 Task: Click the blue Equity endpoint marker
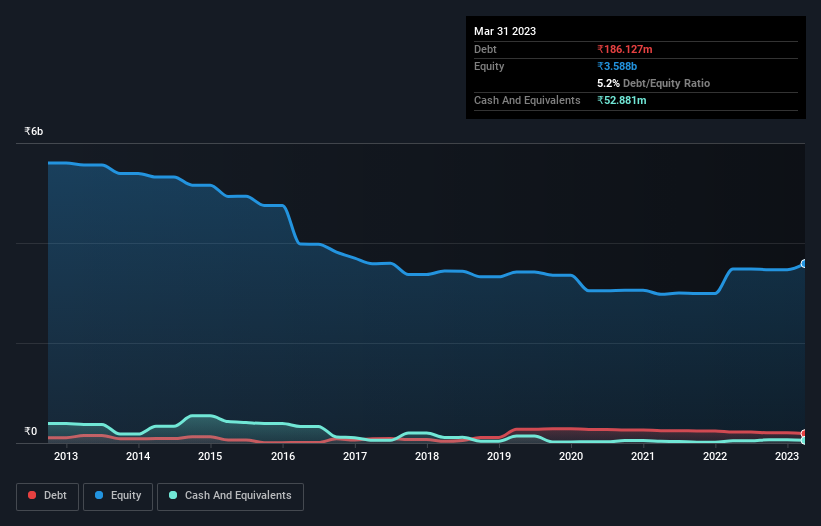(804, 264)
